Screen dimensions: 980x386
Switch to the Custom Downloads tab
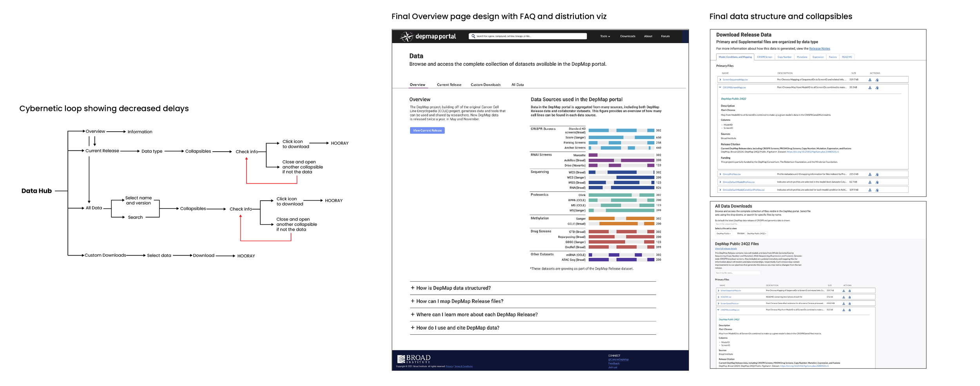485,85
